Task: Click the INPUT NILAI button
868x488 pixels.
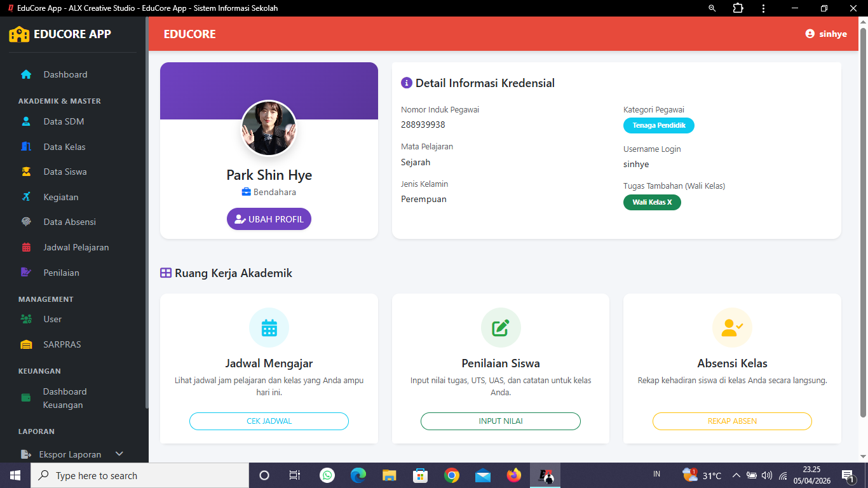Action: pos(501,421)
